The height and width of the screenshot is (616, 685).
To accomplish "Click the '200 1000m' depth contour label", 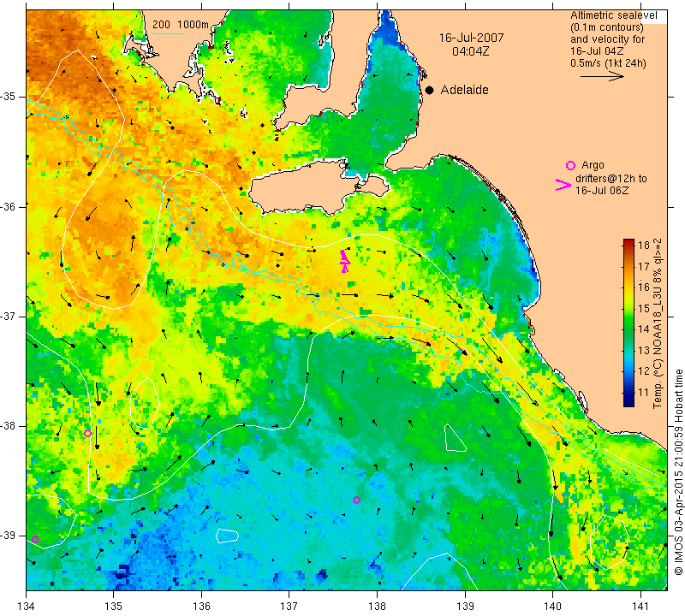I will click(x=181, y=25).
